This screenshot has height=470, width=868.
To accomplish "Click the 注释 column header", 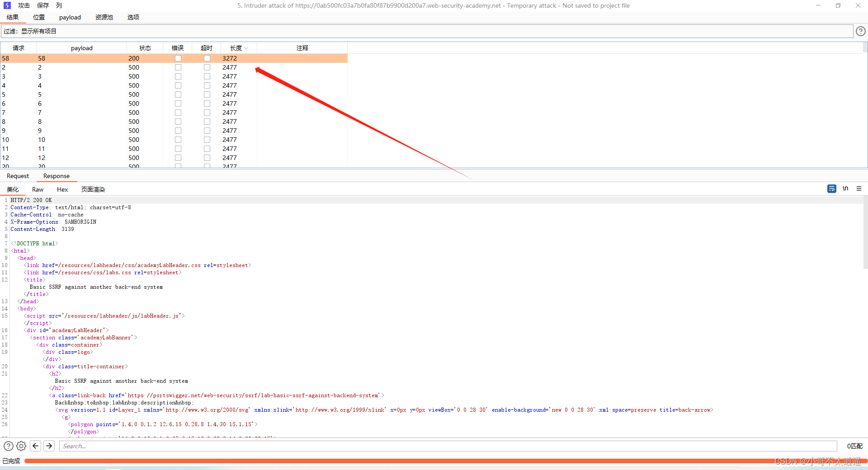I will [x=302, y=48].
